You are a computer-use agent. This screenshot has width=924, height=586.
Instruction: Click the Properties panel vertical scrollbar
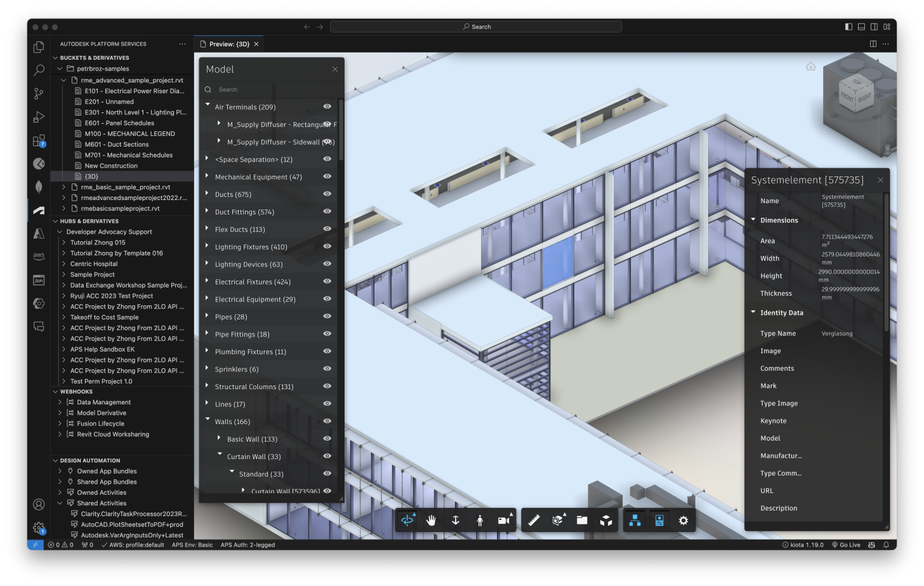click(x=886, y=262)
